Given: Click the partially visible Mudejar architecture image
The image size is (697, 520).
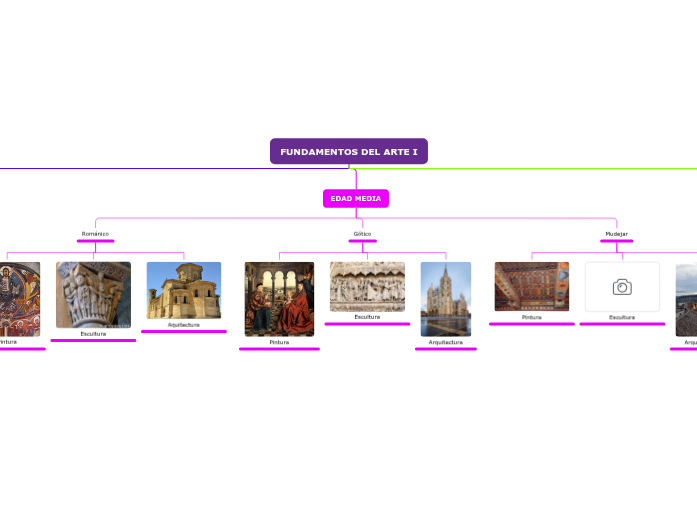Looking at the screenshot, I should [x=686, y=299].
